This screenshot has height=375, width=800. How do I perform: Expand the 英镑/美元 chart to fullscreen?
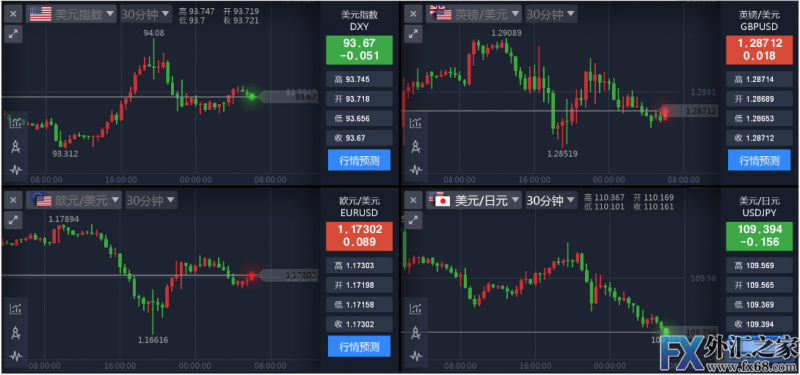click(413, 35)
